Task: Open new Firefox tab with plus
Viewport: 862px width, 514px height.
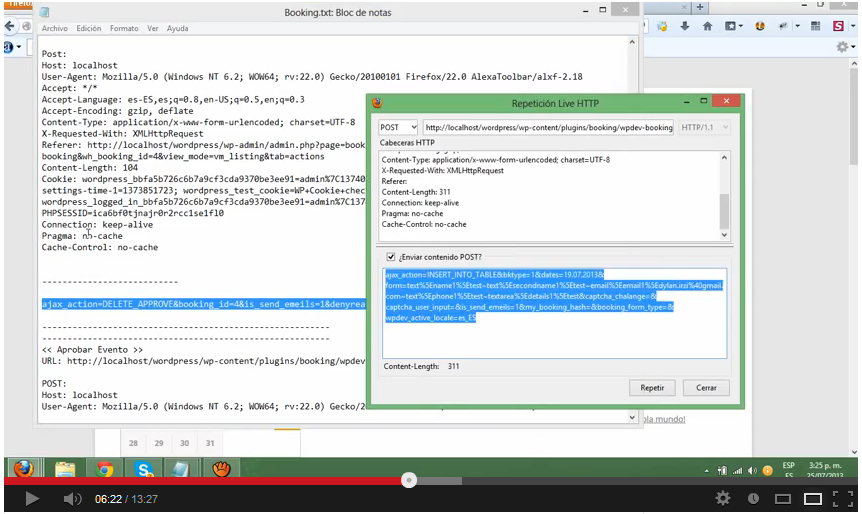Action: [700, 7]
